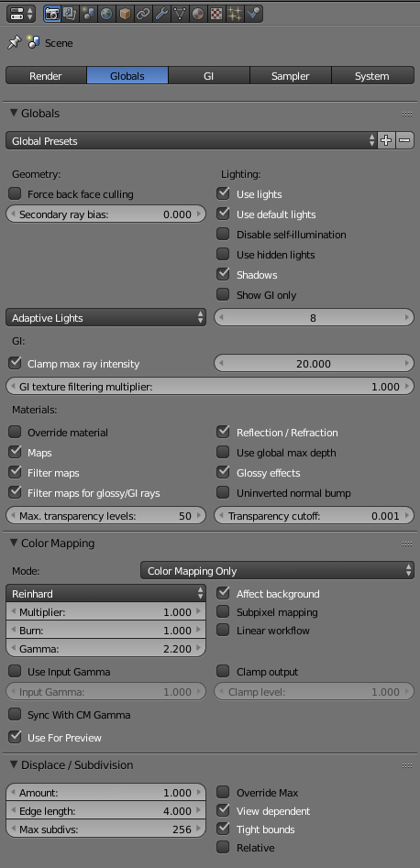Viewport: 420px width, 868px height.
Task: Open the Texture checkerboard icon
Action: tap(216, 14)
